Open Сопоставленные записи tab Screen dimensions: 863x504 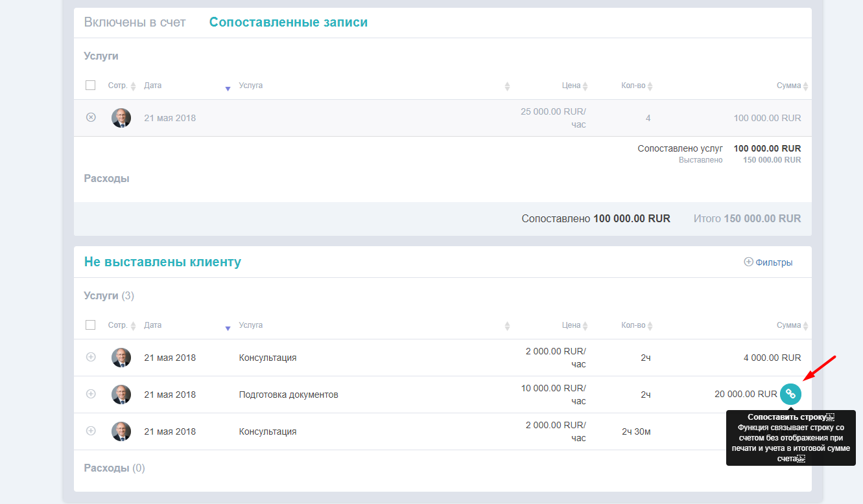coord(289,23)
